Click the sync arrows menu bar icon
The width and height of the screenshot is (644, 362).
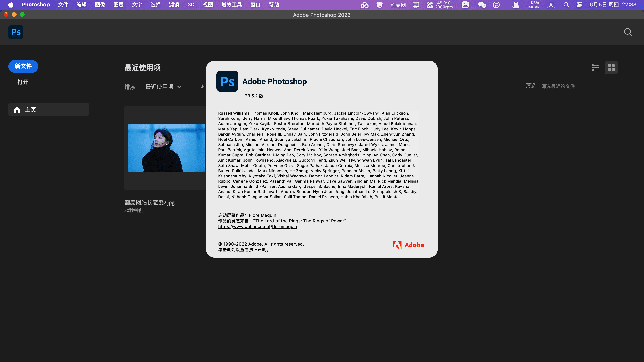pos(496,5)
